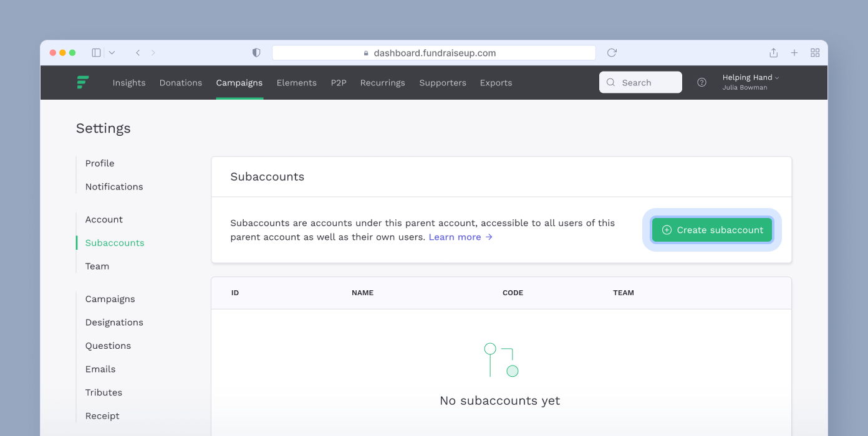Viewport: 868px width, 436px height.
Task: Click the privacy shield icon
Action: tap(256, 53)
